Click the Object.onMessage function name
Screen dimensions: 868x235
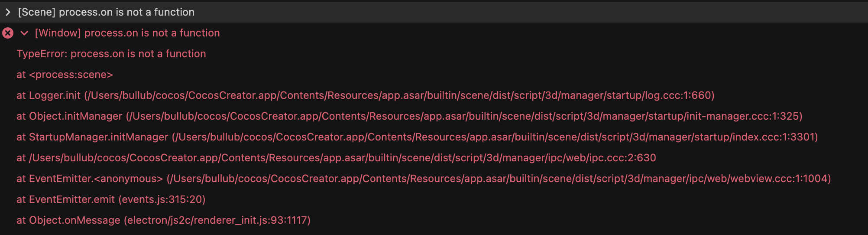[x=74, y=220]
